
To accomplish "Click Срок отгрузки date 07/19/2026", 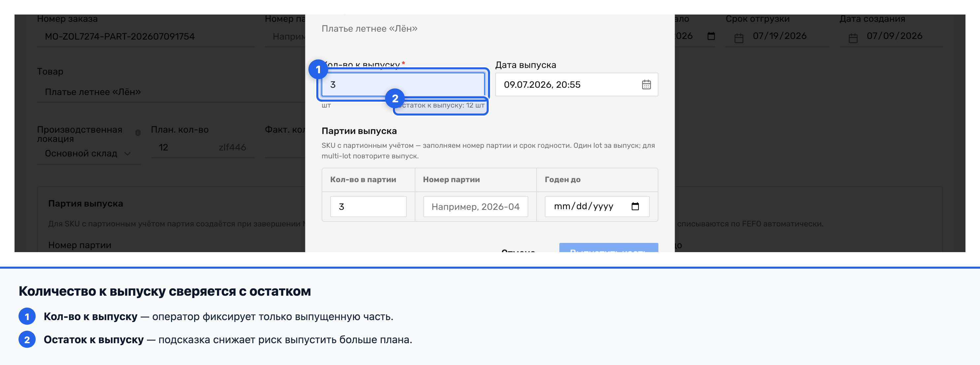I will pos(779,36).
